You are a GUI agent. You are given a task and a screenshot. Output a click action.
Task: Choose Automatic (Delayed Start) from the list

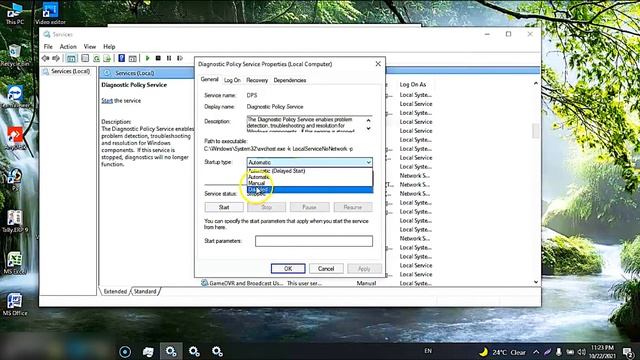tap(309, 171)
